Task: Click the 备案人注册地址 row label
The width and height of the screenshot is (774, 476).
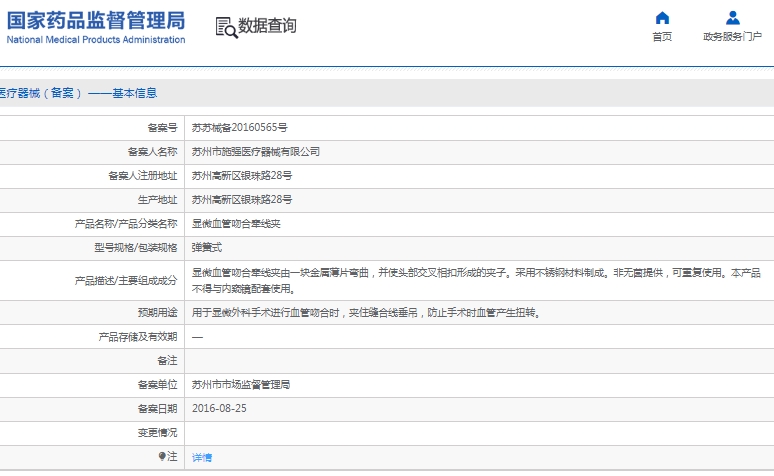Action: tap(143, 176)
